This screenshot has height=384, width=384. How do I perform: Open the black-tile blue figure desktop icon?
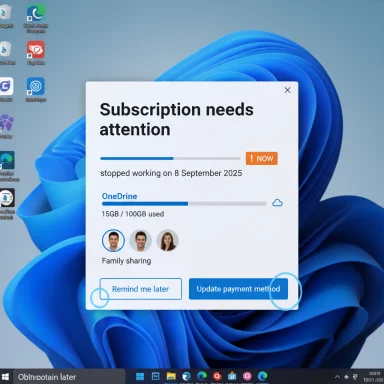click(x=7, y=198)
